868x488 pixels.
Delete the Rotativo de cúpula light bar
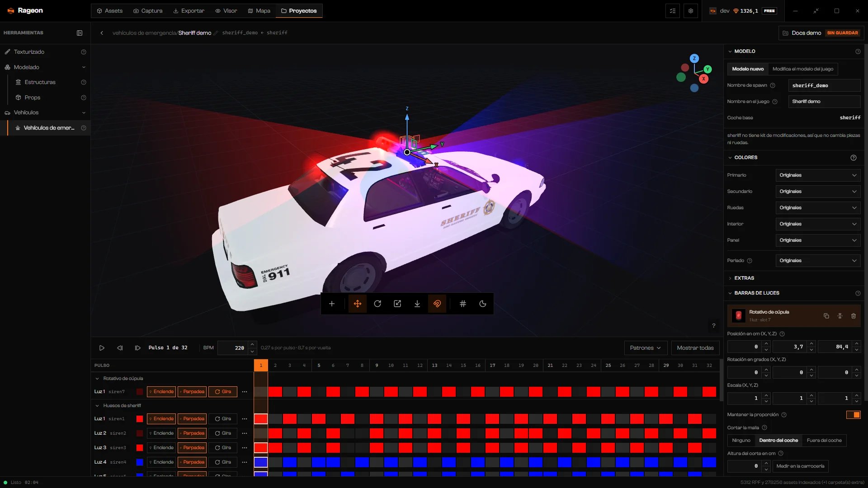pos(854,316)
